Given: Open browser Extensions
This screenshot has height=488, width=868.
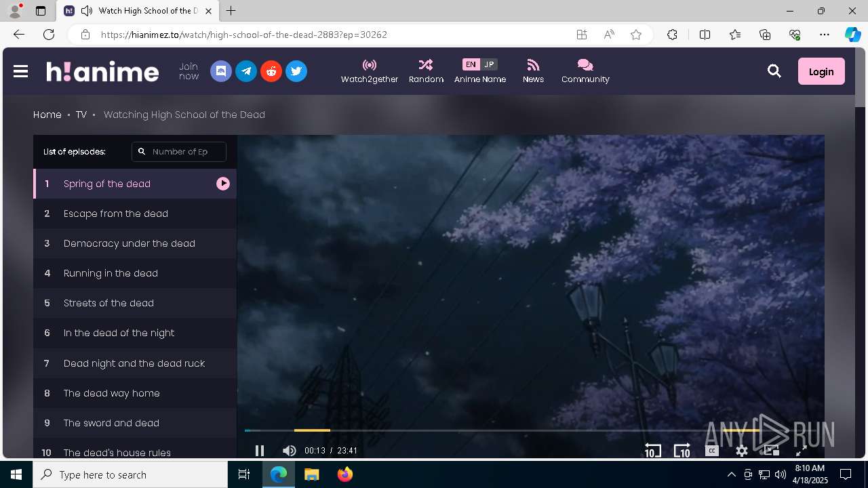Looking at the screenshot, I should (x=672, y=35).
